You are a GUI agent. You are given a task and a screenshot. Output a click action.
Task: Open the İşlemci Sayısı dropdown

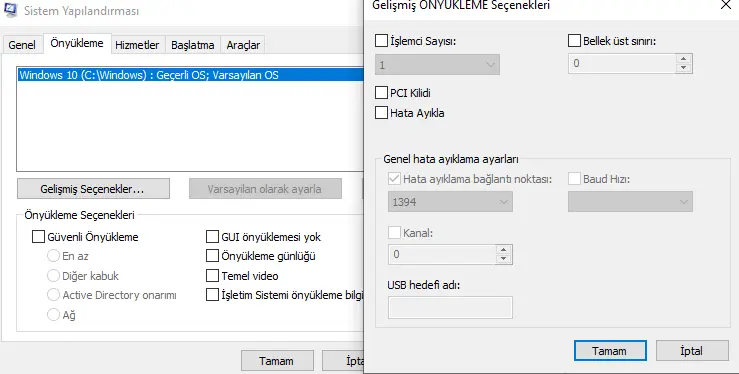pyautogui.click(x=437, y=65)
